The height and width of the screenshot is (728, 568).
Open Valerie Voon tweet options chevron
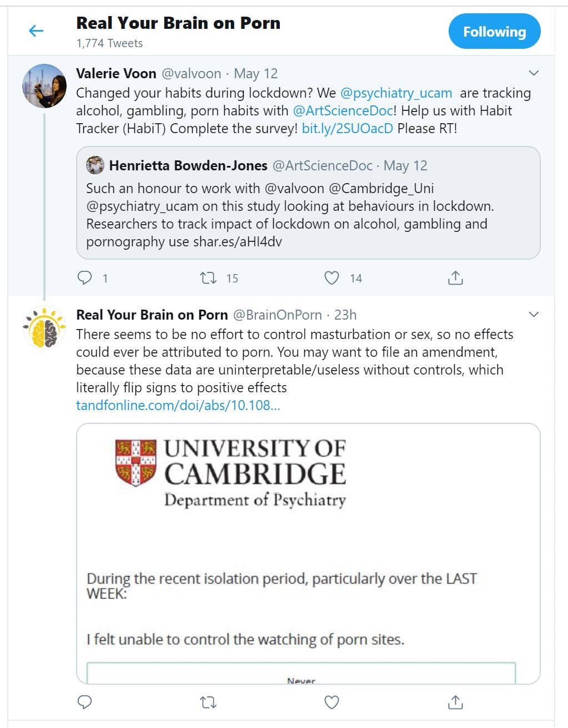point(534,73)
